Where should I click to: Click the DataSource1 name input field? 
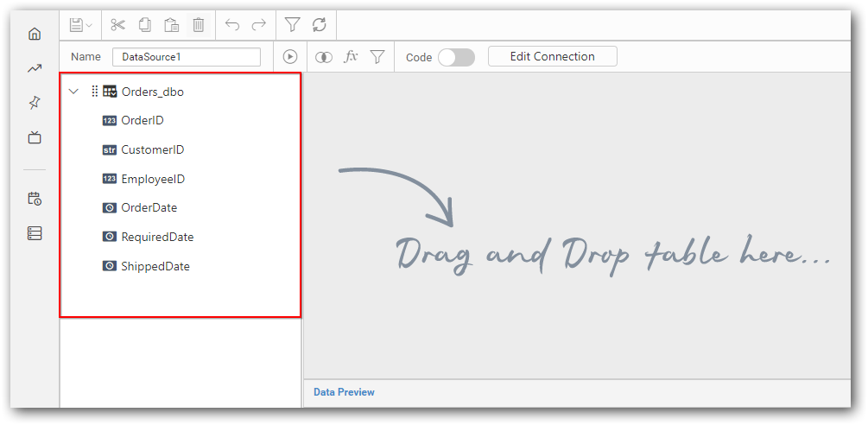(186, 57)
